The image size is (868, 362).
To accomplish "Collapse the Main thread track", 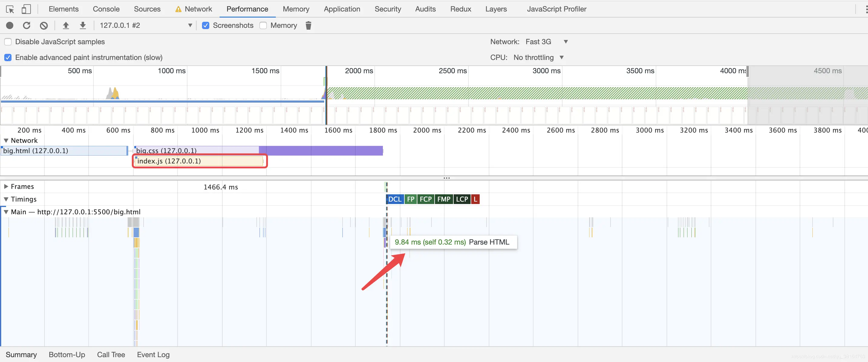I will click(x=6, y=212).
